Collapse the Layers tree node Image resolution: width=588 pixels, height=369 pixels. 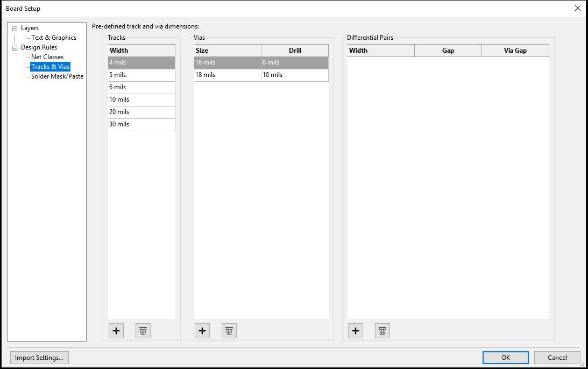(x=15, y=29)
